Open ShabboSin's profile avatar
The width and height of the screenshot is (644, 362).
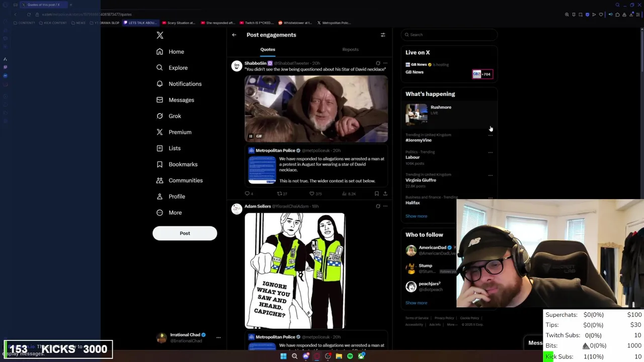tap(236, 66)
